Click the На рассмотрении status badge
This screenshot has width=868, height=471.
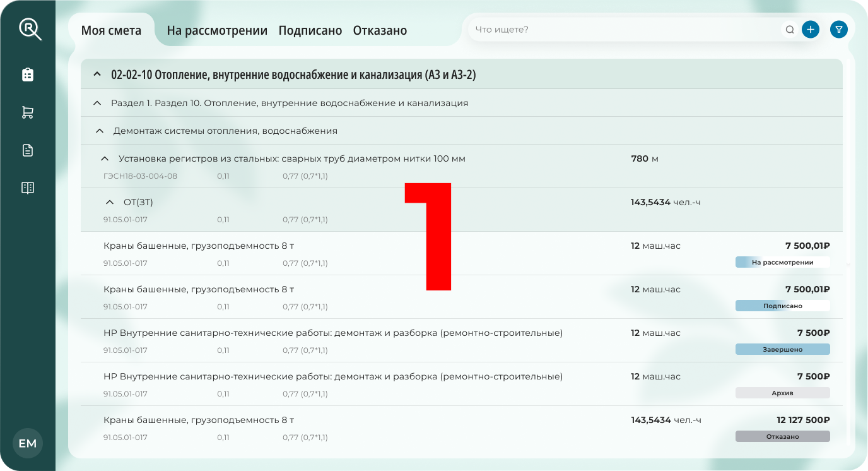782,261
